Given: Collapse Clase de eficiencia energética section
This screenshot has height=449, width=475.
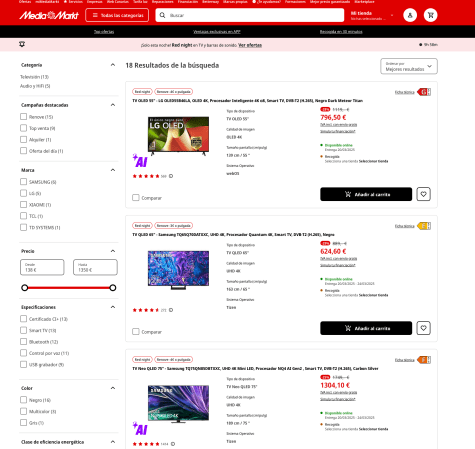Looking at the screenshot, I should [113, 442].
